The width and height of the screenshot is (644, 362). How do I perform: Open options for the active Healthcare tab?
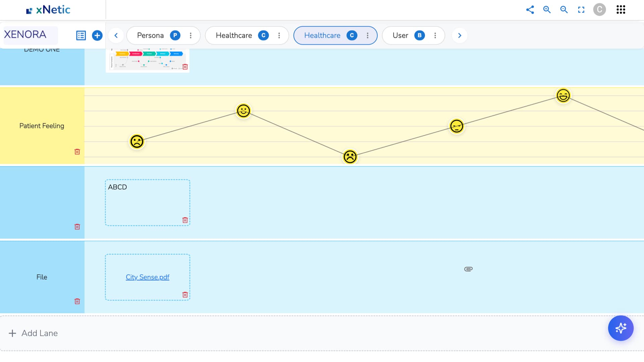pos(368,36)
